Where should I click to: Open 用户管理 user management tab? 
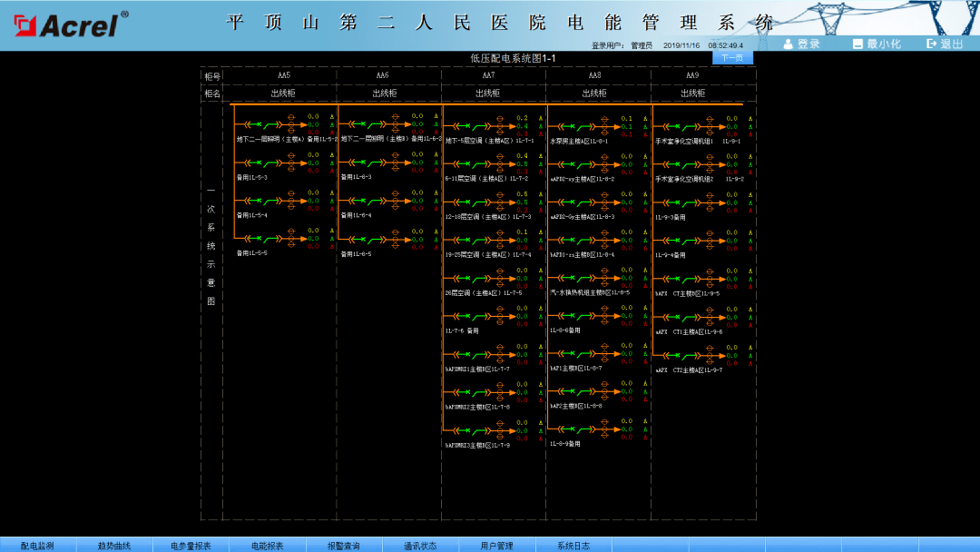click(x=497, y=546)
